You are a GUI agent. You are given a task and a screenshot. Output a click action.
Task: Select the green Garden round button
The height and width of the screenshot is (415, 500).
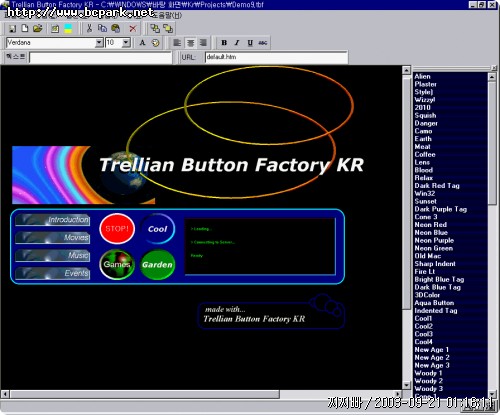click(157, 265)
